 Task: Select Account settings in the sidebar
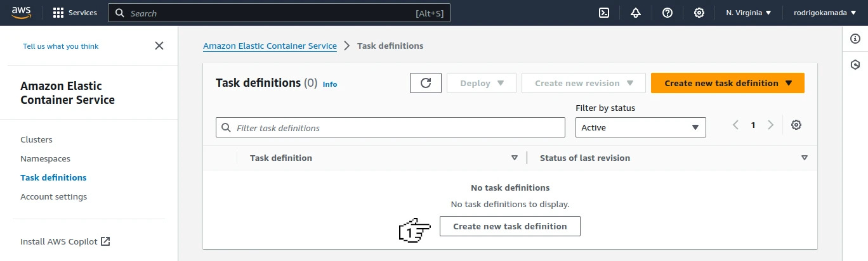coord(53,196)
